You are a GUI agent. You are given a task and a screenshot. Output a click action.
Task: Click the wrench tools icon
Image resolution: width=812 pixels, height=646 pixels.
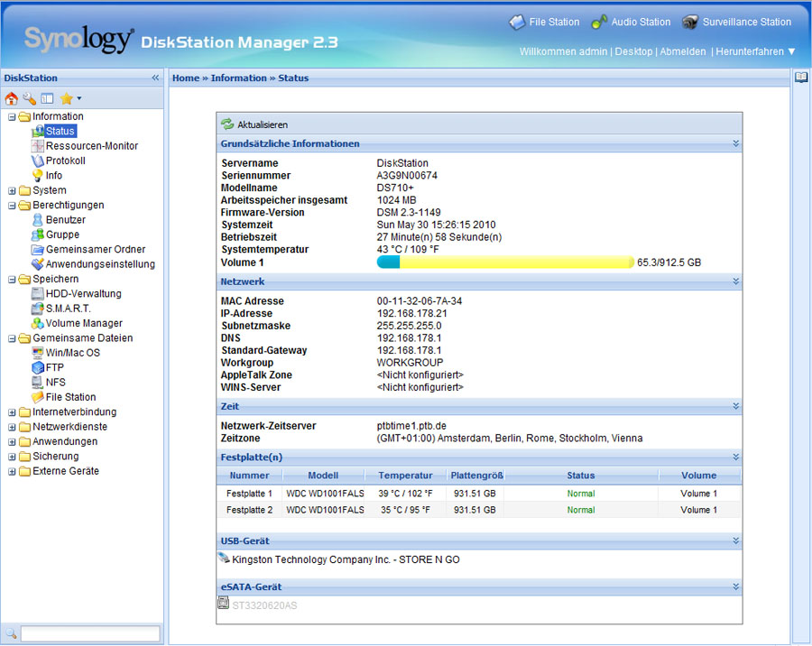pyautogui.click(x=30, y=98)
